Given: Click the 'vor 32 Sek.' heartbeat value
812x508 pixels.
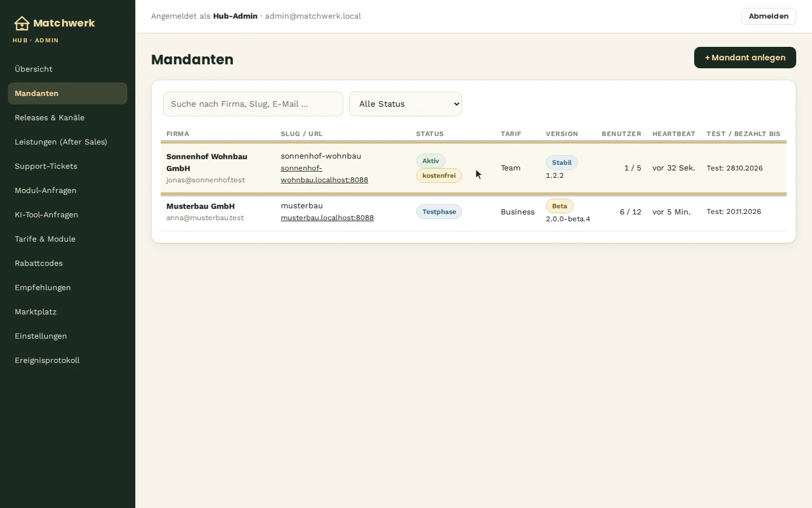Looking at the screenshot, I should point(674,168).
